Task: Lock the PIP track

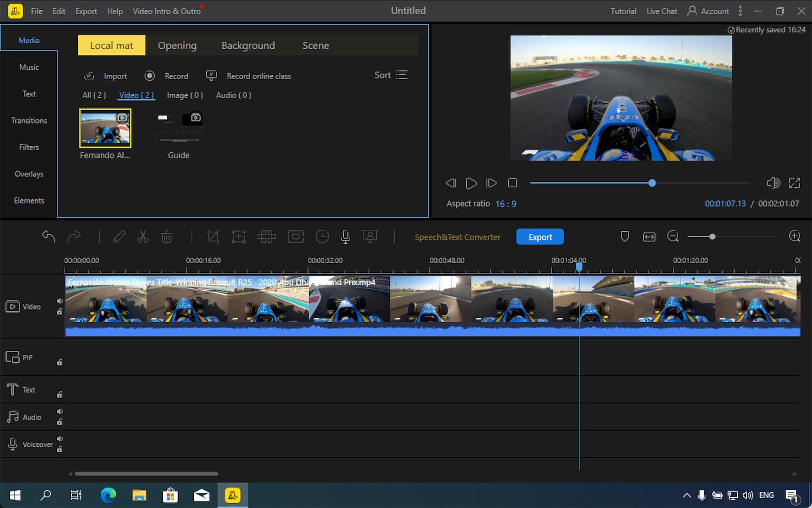Action: point(60,362)
